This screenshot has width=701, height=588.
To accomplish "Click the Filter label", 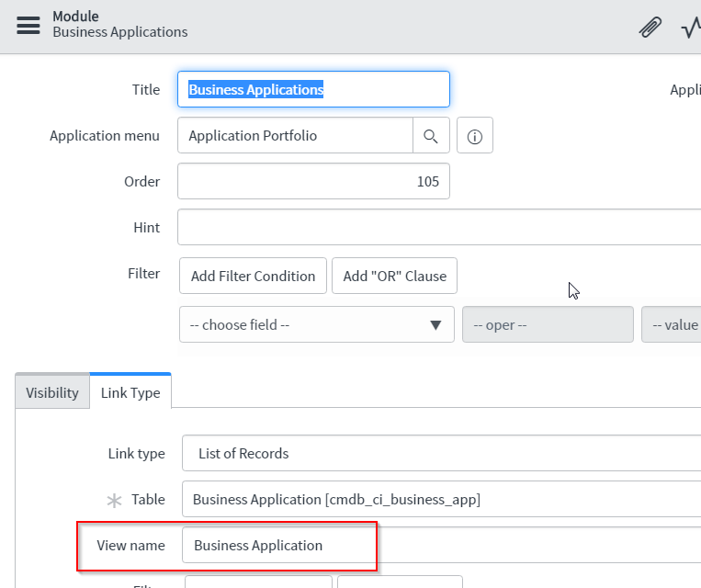I will pyautogui.click(x=143, y=273).
